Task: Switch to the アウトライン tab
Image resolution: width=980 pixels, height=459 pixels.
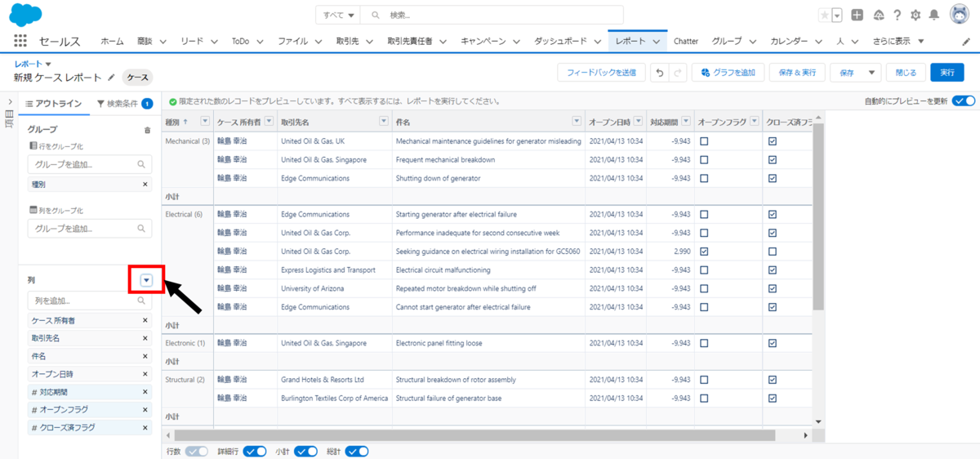Action: tap(54, 104)
